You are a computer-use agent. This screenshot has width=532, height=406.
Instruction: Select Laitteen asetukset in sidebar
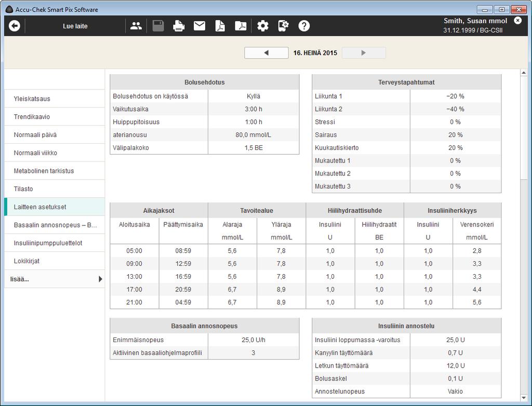(54, 207)
